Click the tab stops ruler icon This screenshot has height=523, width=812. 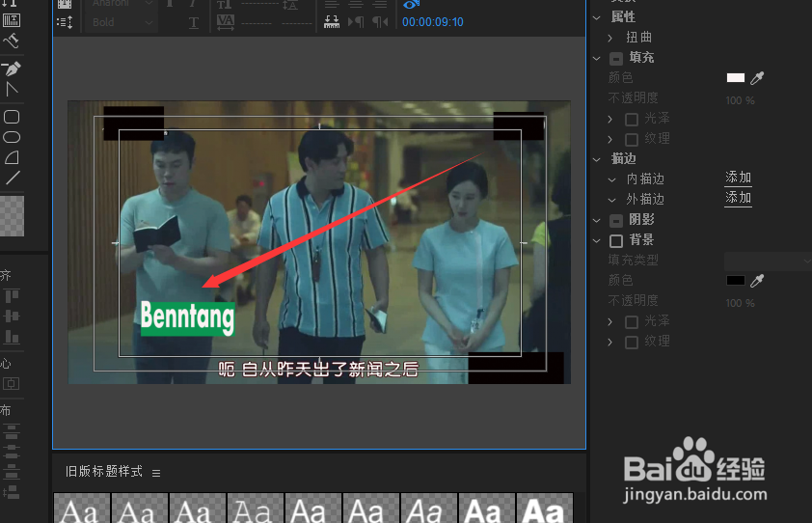coord(332,22)
